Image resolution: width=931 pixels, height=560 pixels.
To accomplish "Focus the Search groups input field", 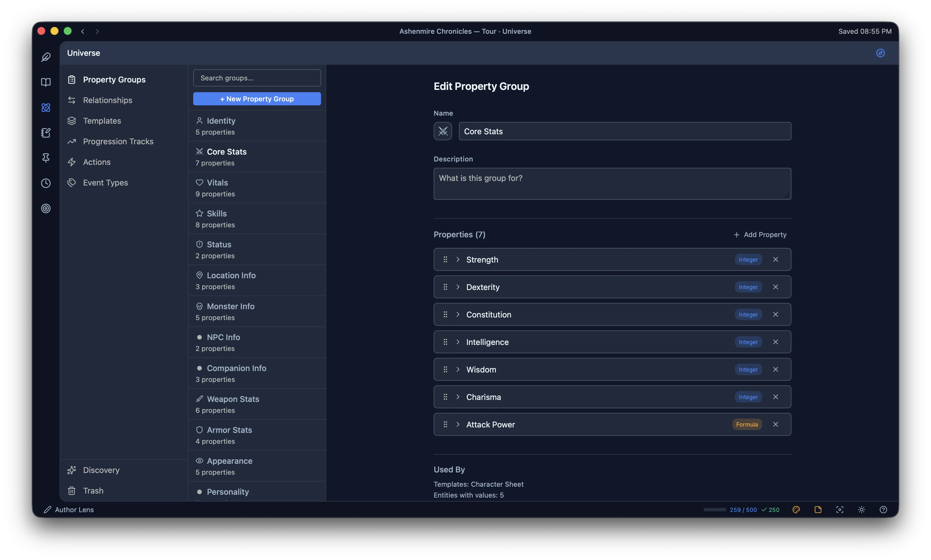I will tap(257, 78).
